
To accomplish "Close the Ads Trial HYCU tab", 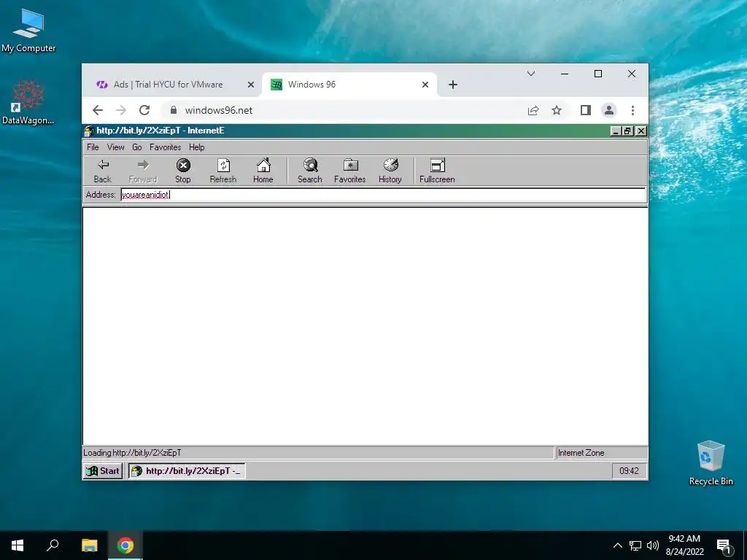I will pos(251,85).
